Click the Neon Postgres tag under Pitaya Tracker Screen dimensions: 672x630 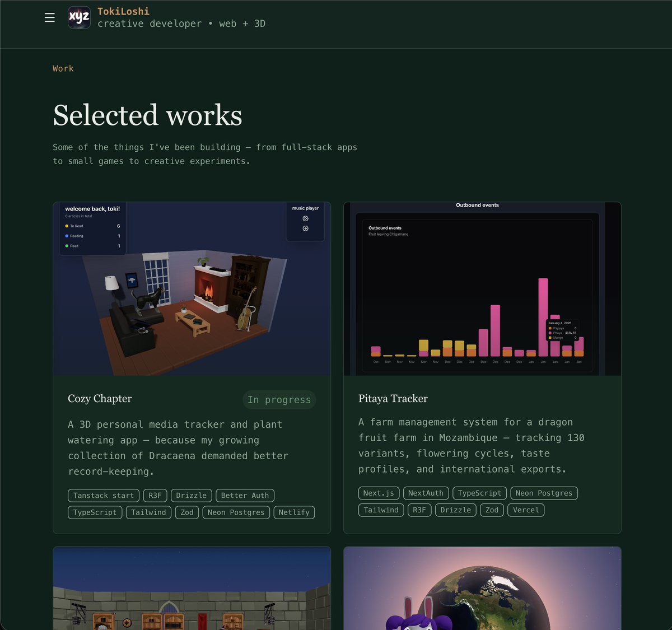[x=544, y=493]
